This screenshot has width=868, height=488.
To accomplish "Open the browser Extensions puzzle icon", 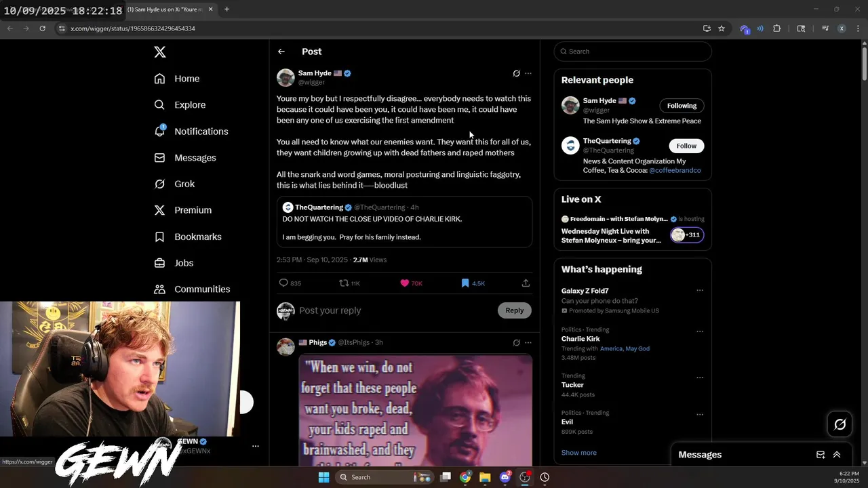I will 777,28.
